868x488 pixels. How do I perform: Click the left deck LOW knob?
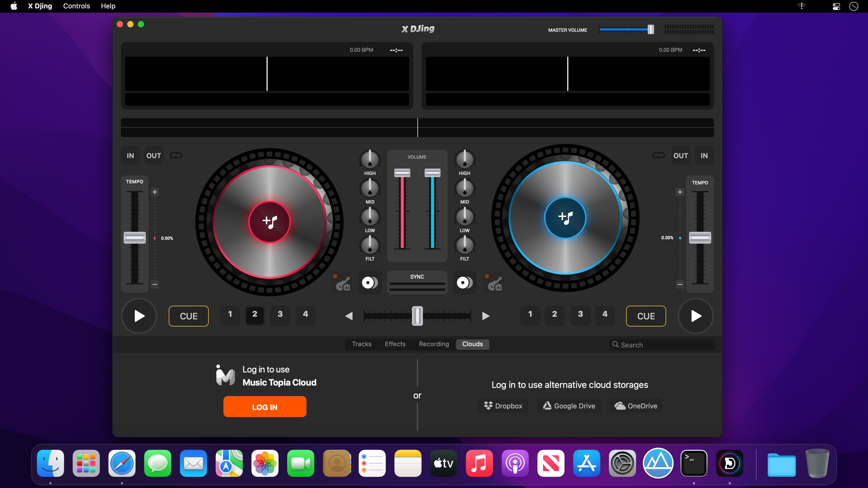370,216
